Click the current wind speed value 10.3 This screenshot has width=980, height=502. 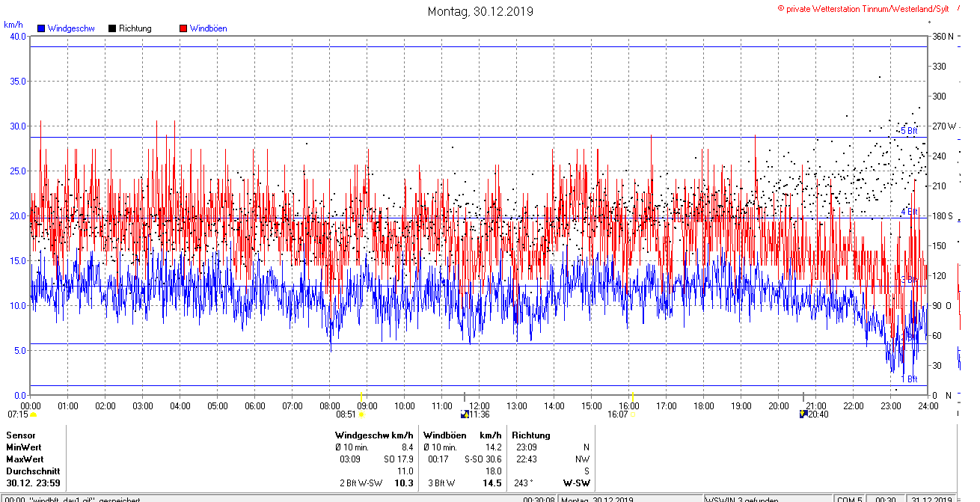[x=404, y=483]
